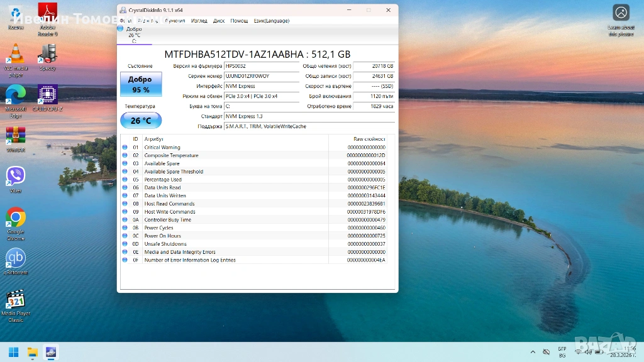Click the 26 °C temperature button
This screenshot has width=644, height=362.
[x=141, y=121]
